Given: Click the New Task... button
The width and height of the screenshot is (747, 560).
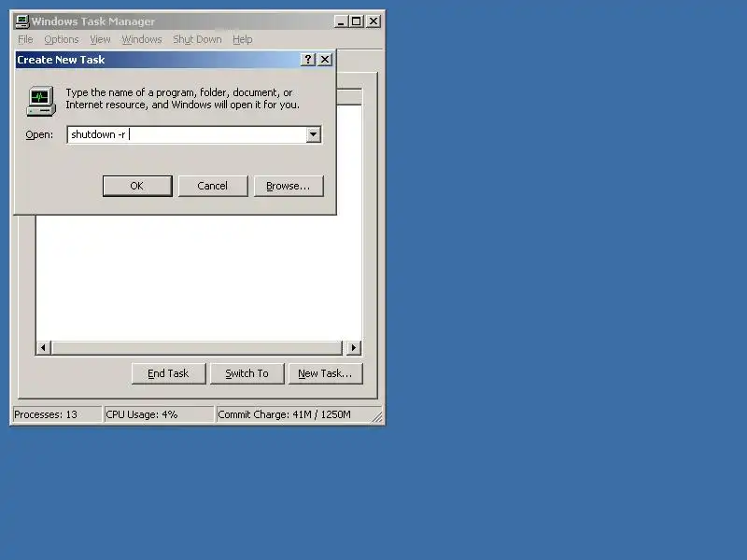Looking at the screenshot, I should tap(325, 373).
